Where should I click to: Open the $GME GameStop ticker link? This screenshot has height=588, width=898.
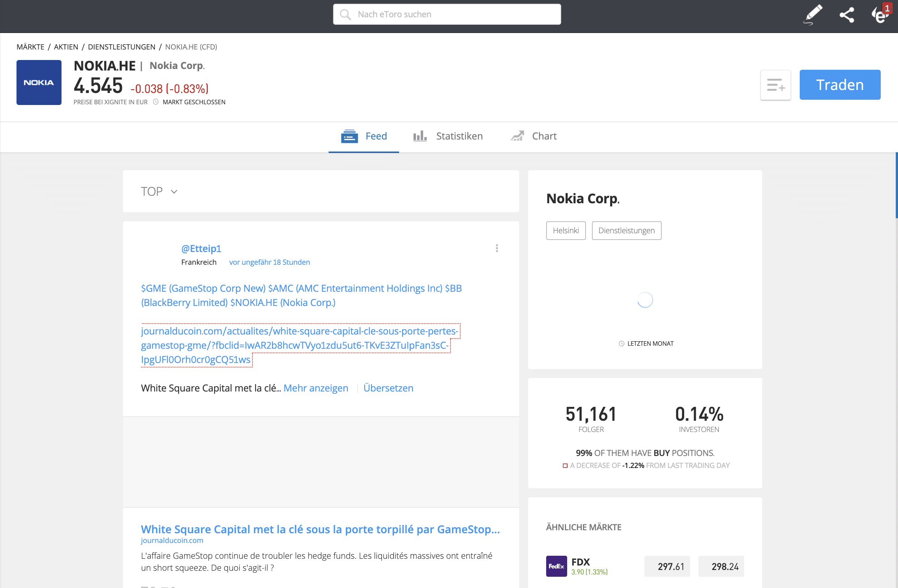point(203,288)
